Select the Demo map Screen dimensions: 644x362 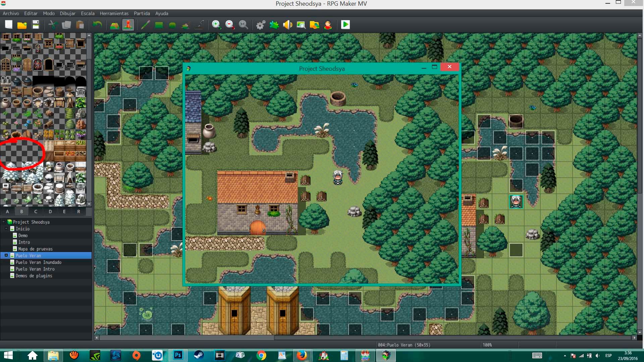(23, 236)
